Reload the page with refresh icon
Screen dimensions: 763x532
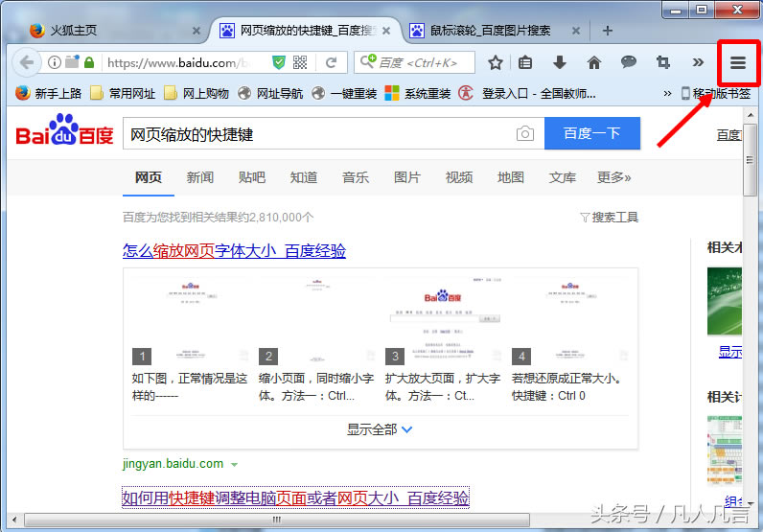click(331, 62)
